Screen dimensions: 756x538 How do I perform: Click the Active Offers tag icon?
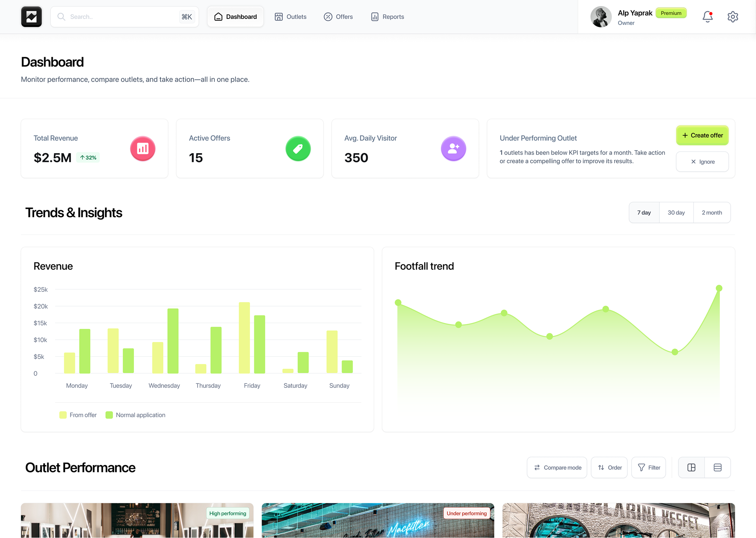[x=298, y=148]
